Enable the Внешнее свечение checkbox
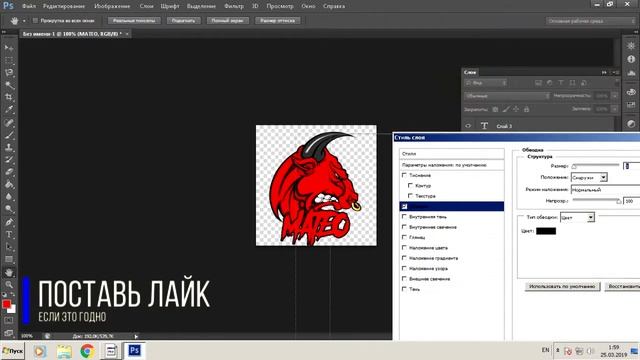The width and height of the screenshot is (640, 360). [x=404, y=279]
